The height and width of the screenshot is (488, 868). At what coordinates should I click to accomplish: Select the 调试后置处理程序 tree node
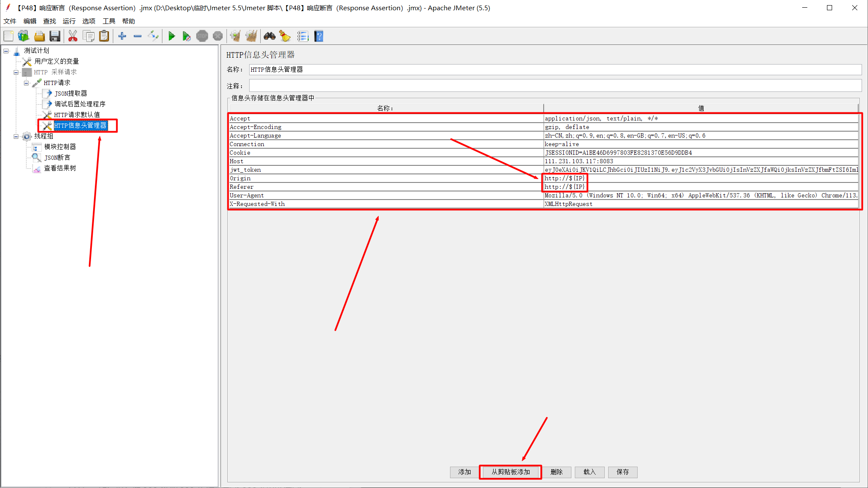[x=79, y=104]
